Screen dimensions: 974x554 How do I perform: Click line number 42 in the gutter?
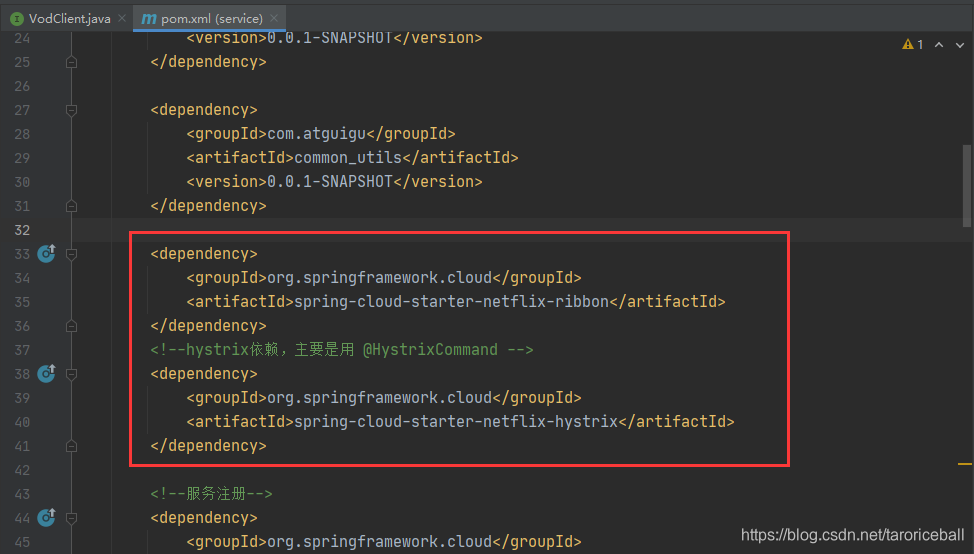[22, 470]
